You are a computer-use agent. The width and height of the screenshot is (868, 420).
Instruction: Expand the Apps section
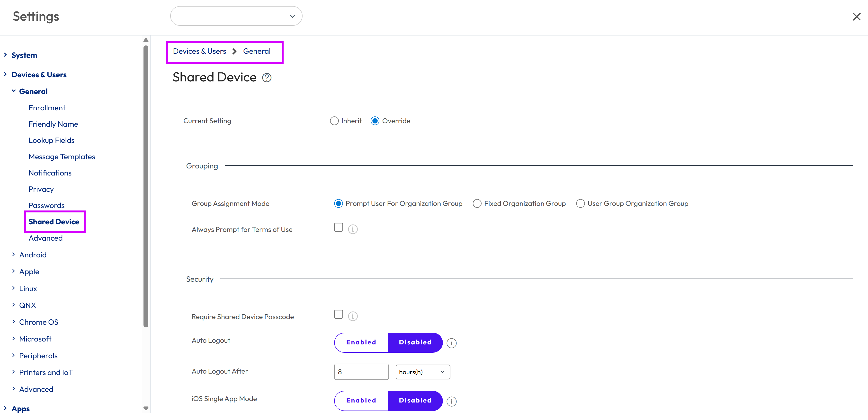(x=5, y=408)
